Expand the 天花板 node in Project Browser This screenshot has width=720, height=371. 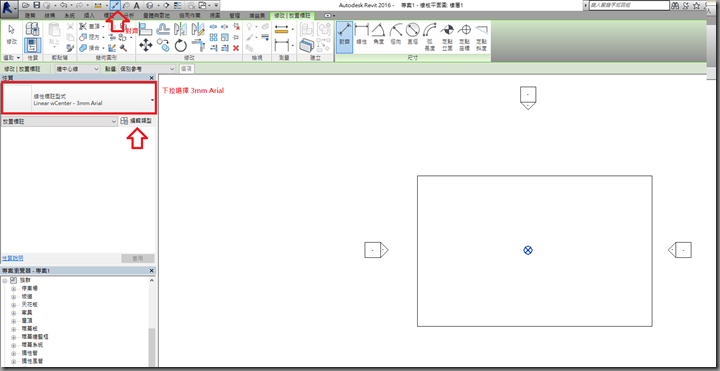pyautogui.click(x=13, y=304)
